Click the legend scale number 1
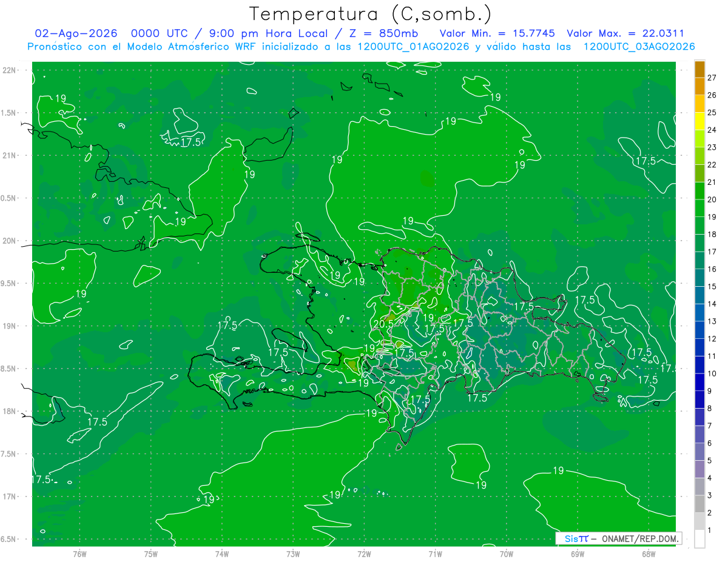 (x=710, y=530)
